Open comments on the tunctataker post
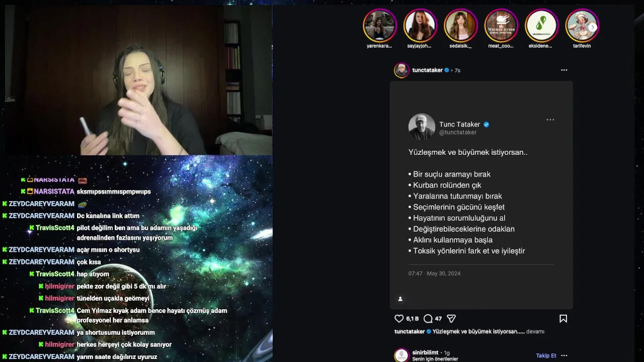 pos(428,319)
